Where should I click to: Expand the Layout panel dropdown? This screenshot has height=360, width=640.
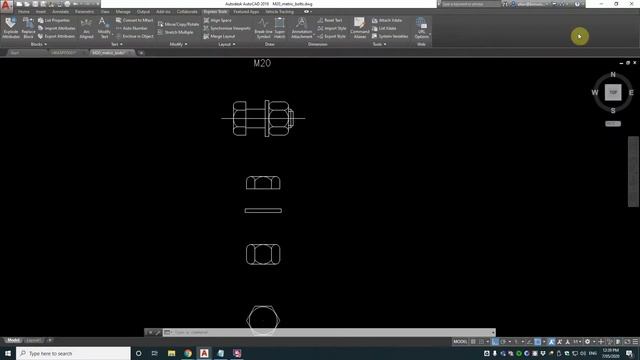227,44
